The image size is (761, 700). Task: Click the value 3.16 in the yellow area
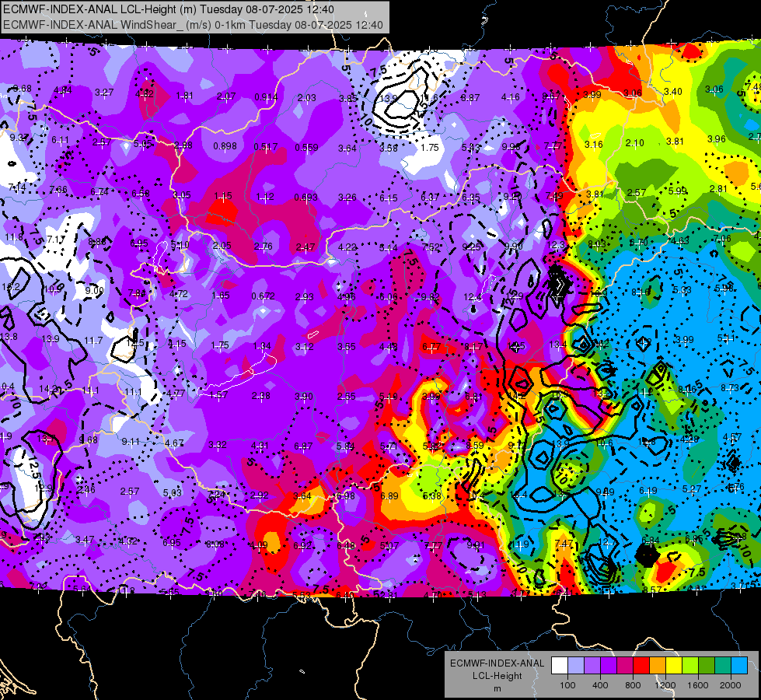[x=594, y=144]
